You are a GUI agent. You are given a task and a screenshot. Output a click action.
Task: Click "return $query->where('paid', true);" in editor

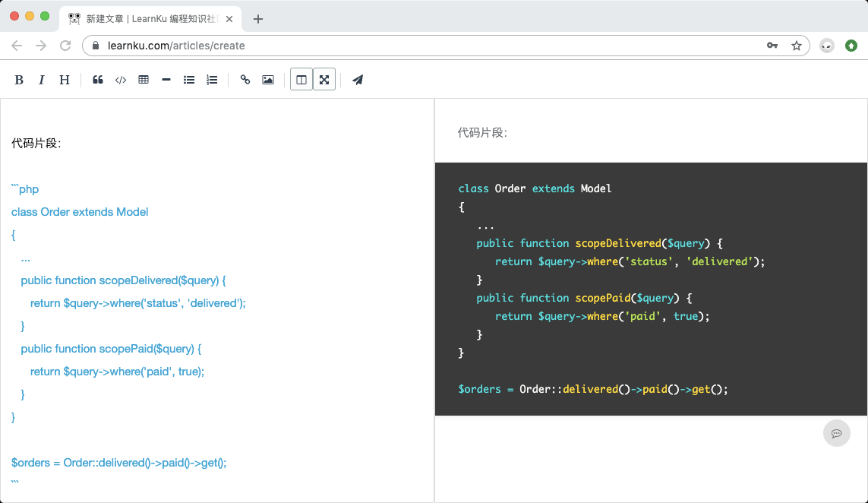coord(118,371)
